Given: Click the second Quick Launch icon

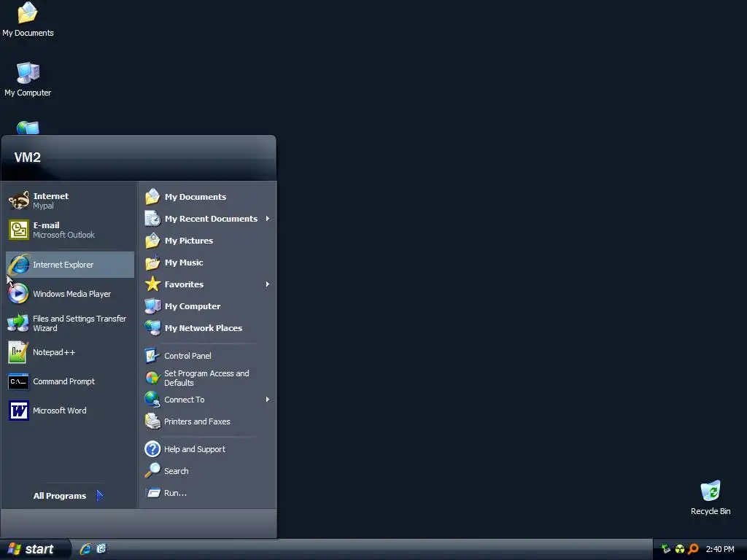Looking at the screenshot, I should coord(101,549).
